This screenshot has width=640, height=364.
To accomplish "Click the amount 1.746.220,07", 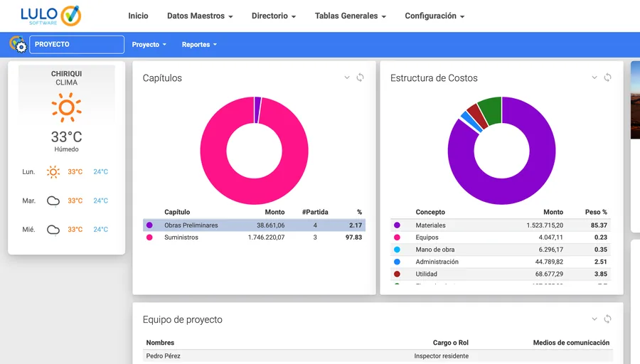I will (x=266, y=237).
